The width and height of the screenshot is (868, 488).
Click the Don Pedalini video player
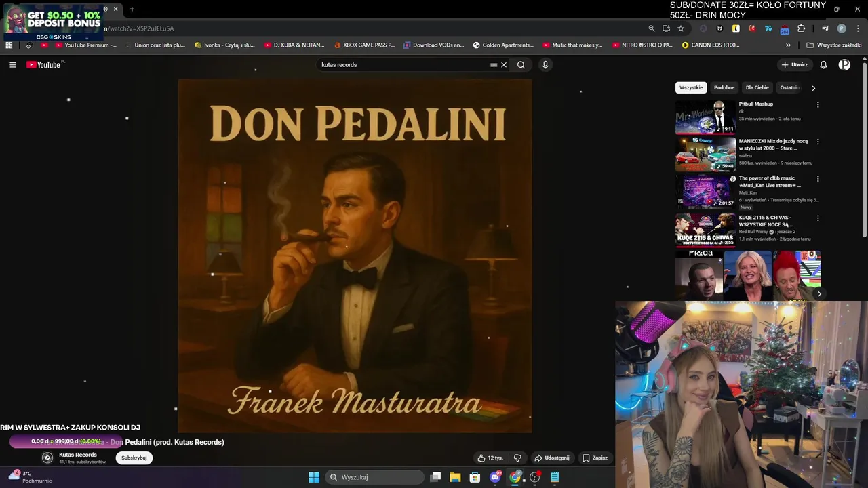(355, 256)
